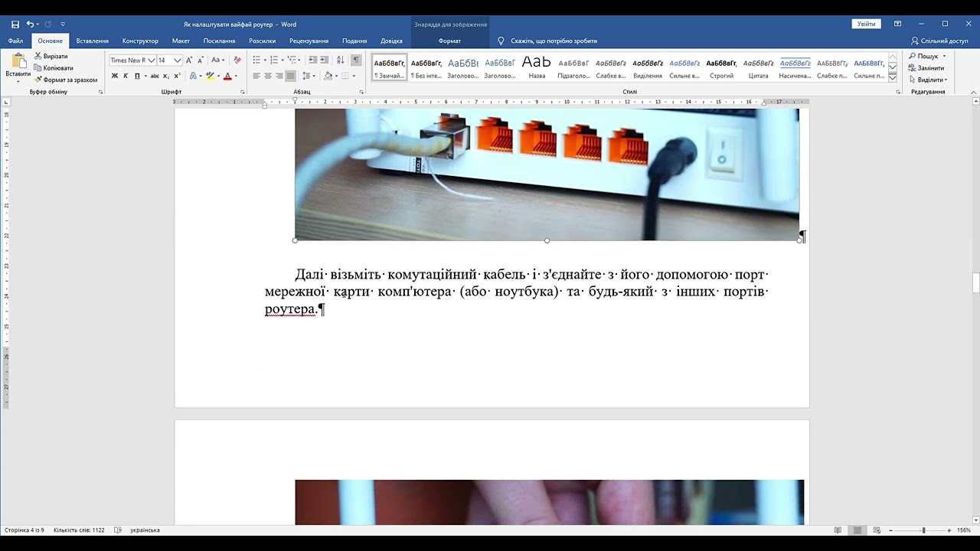Screen dimensions: 980x551
Task: Switch to Макет ribbon tab
Action: point(181,41)
